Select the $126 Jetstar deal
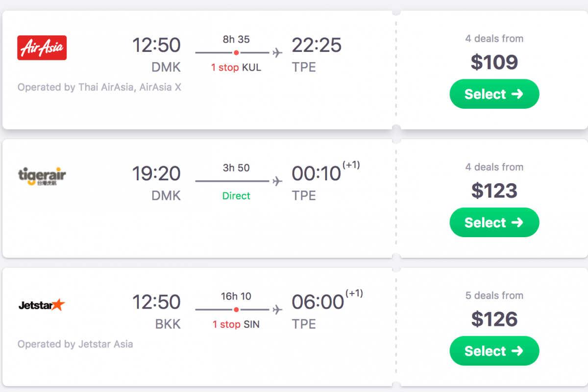The image size is (588, 392). click(494, 351)
